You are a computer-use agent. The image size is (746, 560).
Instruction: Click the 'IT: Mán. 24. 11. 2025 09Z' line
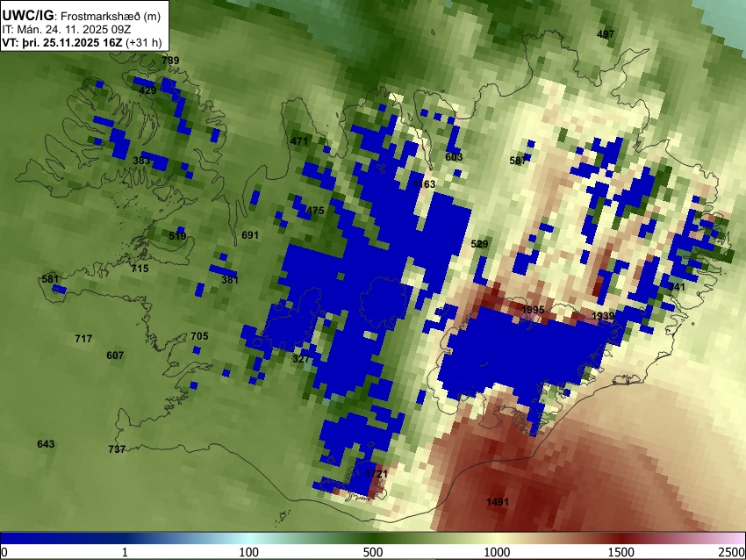point(66,30)
